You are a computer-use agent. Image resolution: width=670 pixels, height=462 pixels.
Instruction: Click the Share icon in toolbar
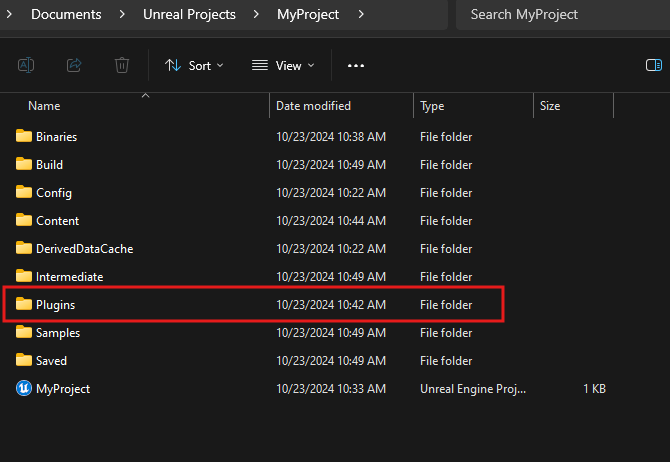(x=74, y=65)
